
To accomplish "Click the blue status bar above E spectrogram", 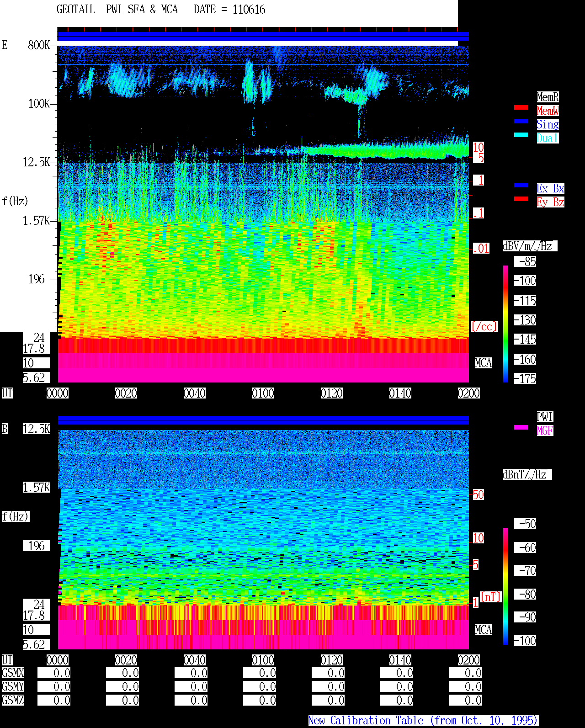I will tap(263, 37).
